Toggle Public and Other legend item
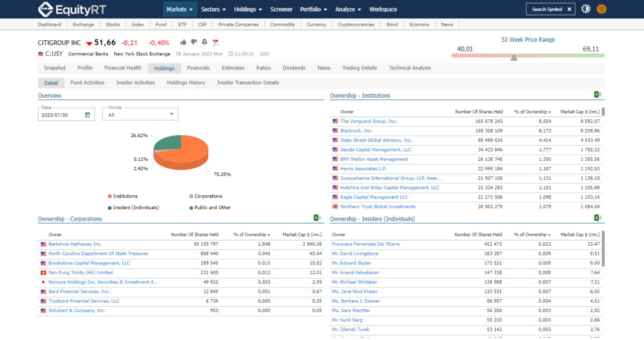 (x=209, y=208)
